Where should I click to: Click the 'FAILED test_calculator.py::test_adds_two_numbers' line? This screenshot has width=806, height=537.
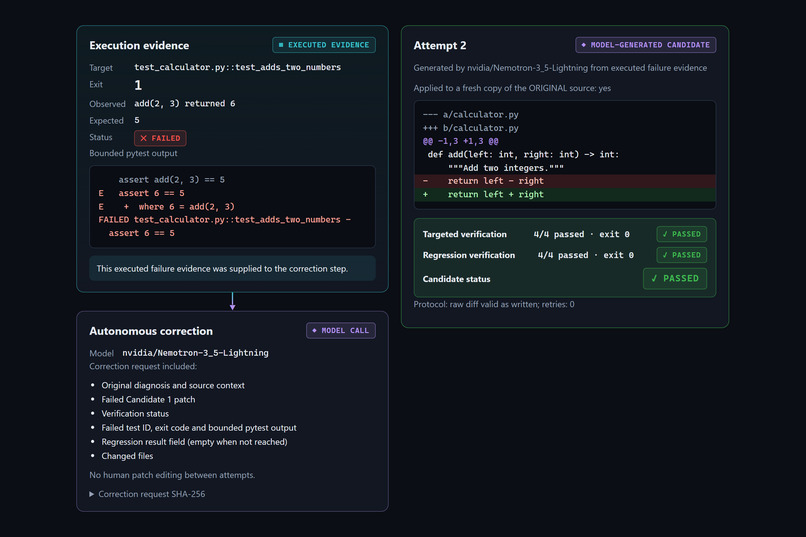click(x=225, y=219)
